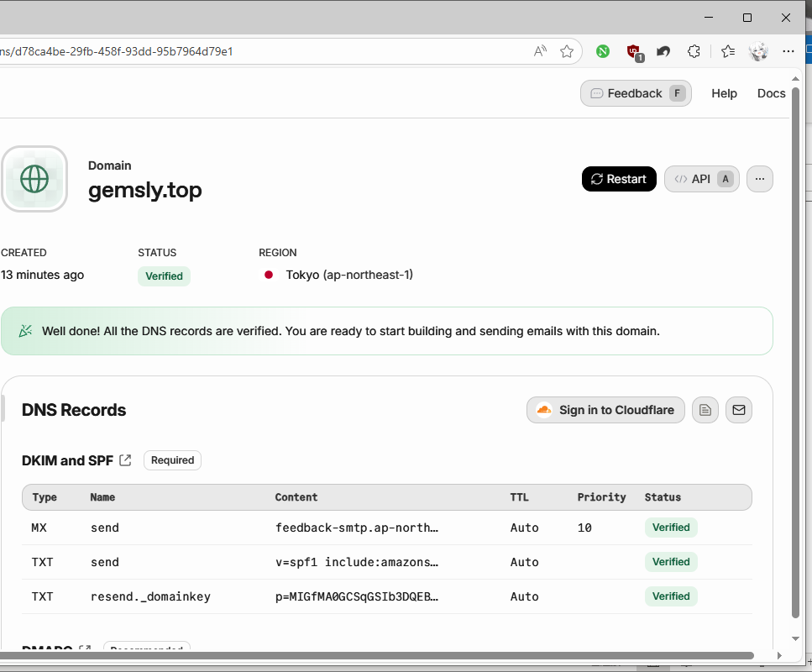The height and width of the screenshot is (672, 812).
Task: Add page to favorites with star icon
Action: tap(567, 51)
